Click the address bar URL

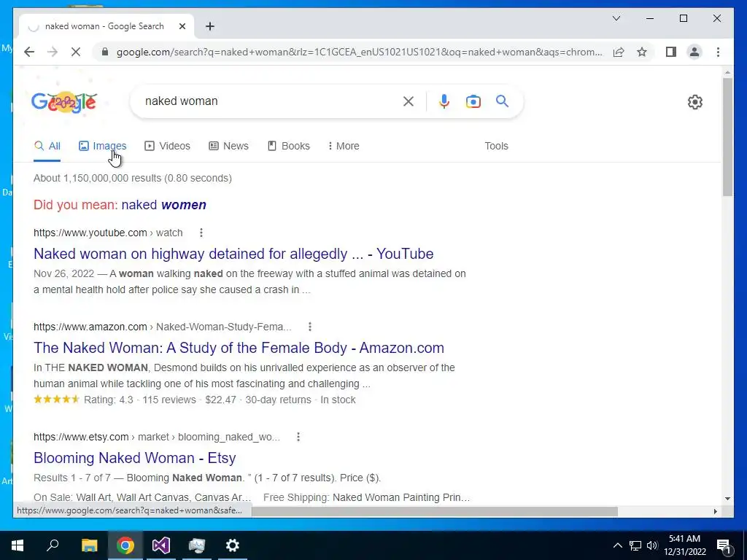point(359,52)
